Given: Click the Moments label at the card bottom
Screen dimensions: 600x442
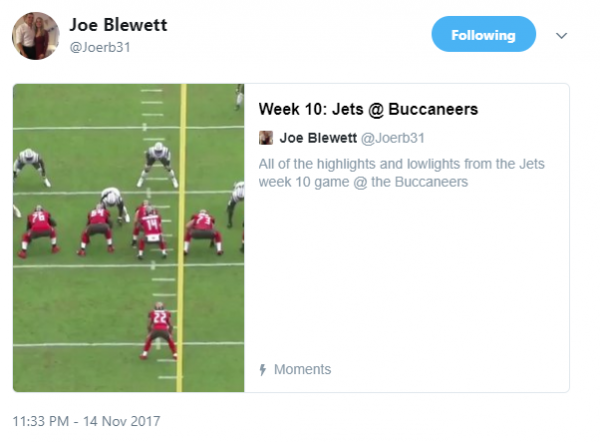Looking at the screenshot, I should 302,370.
